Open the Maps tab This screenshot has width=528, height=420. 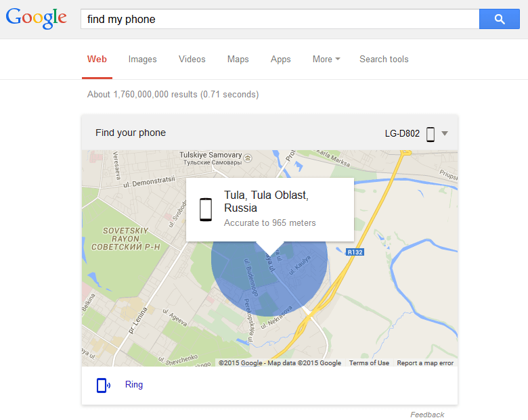click(238, 60)
